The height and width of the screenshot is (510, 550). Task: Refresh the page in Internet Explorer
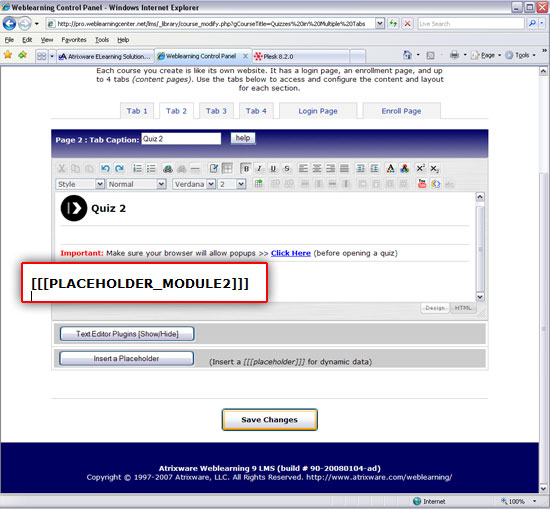[x=393, y=24]
